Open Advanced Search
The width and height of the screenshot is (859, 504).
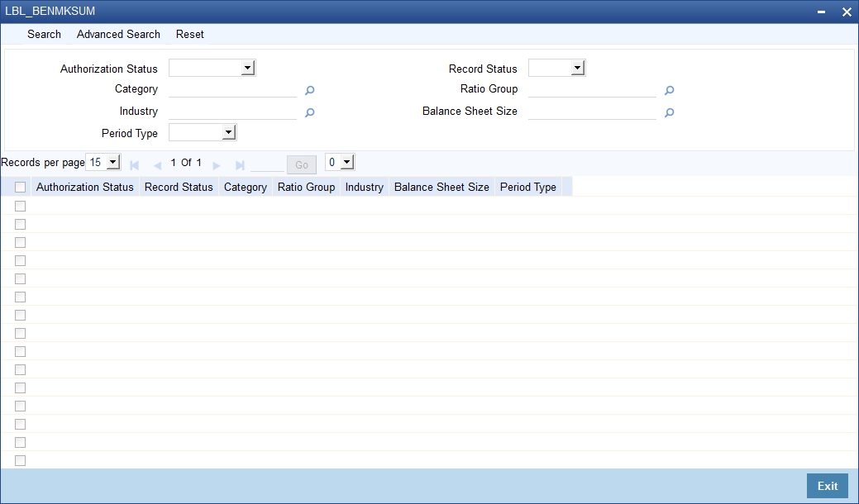click(118, 34)
